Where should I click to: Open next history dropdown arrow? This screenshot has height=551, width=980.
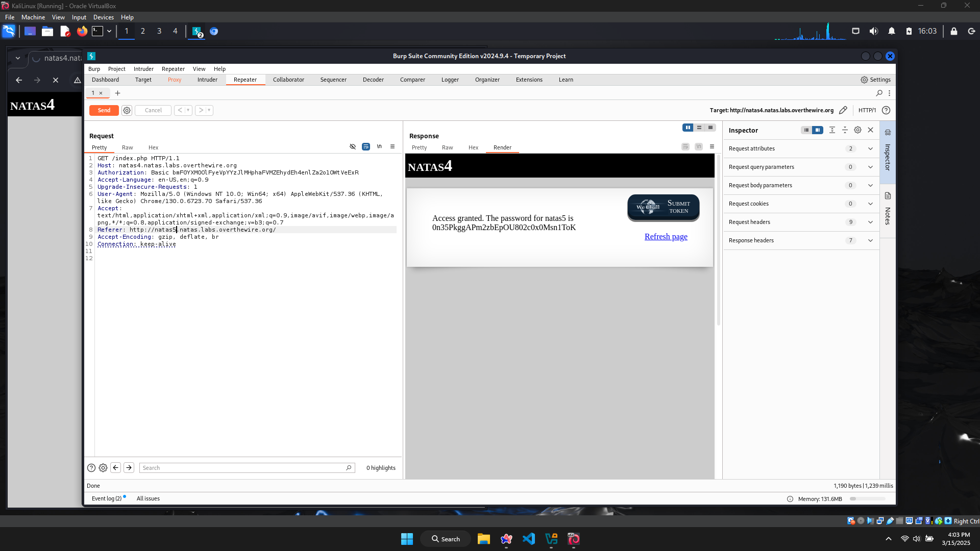click(x=209, y=110)
